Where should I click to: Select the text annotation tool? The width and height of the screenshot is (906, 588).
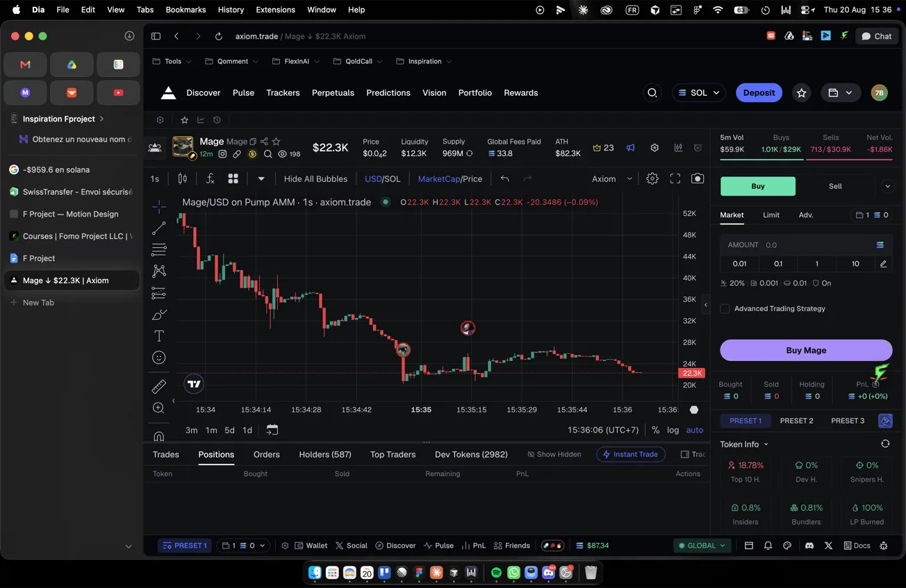tap(158, 336)
